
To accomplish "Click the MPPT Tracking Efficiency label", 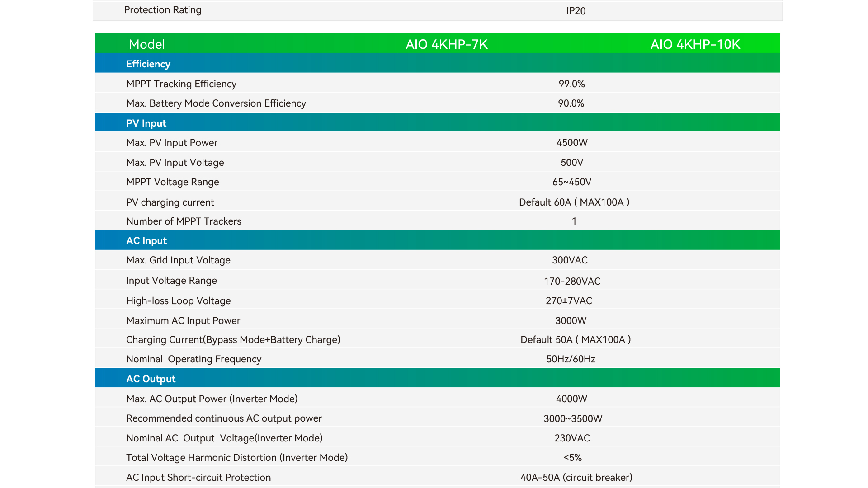I will (181, 84).
